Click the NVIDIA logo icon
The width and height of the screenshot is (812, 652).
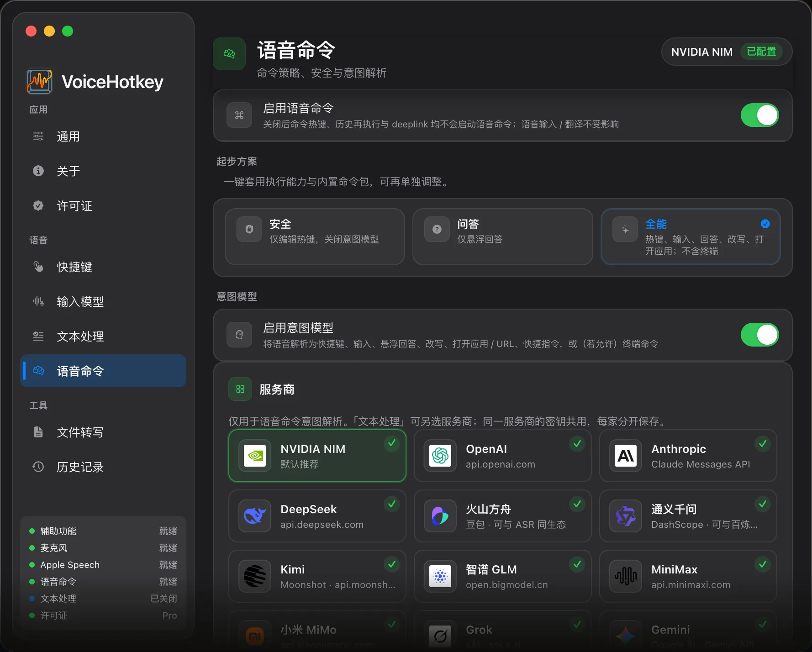255,456
